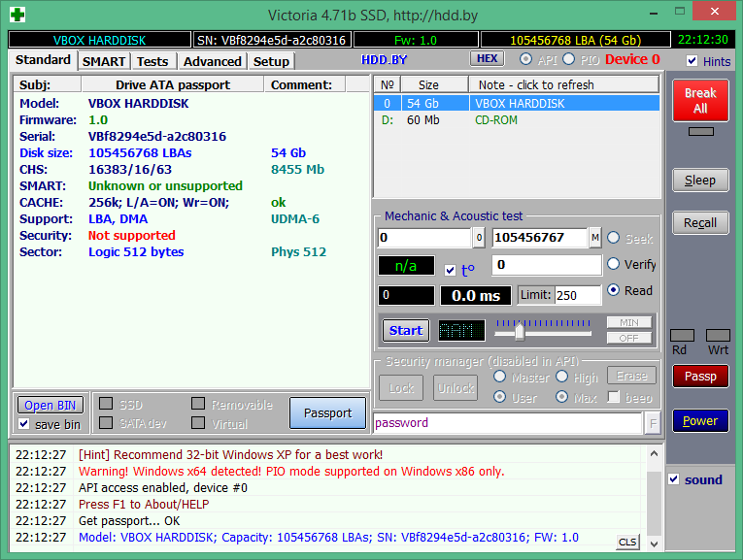Toggle the HEX button
Screen dimensions: 743x560
click(x=488, y=58)
